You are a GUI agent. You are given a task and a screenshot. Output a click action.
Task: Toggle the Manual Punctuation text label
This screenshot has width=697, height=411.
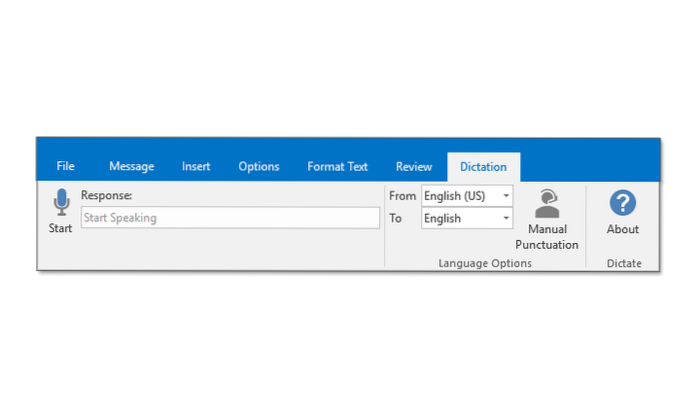click(547, 237)
